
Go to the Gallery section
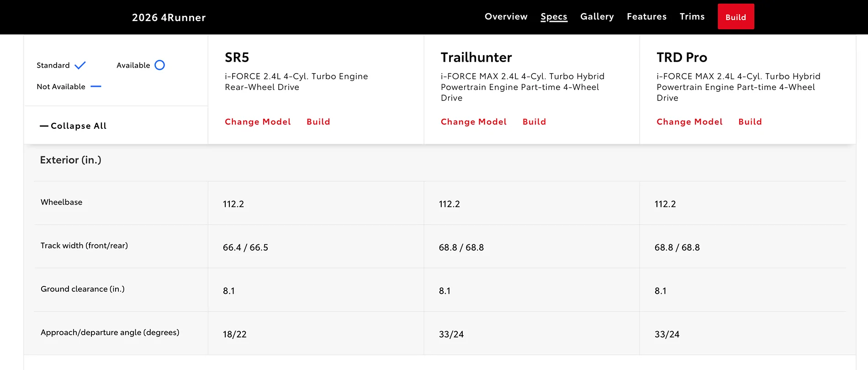point(597,17)
